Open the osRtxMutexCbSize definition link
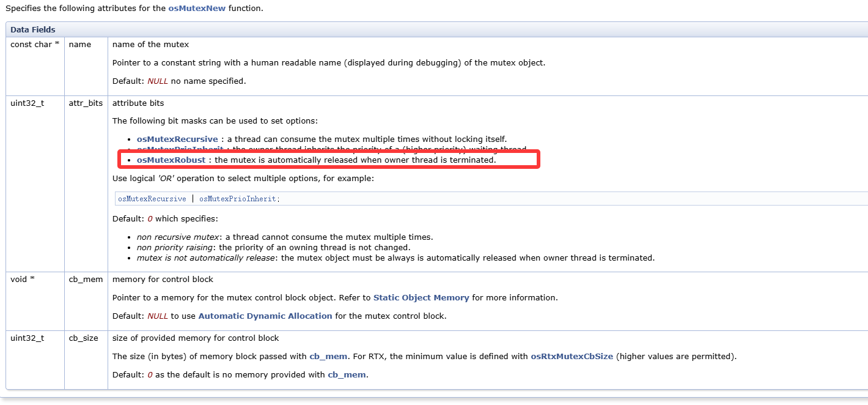868x405 pixels. pyautogui.click(x=572, y=356)
